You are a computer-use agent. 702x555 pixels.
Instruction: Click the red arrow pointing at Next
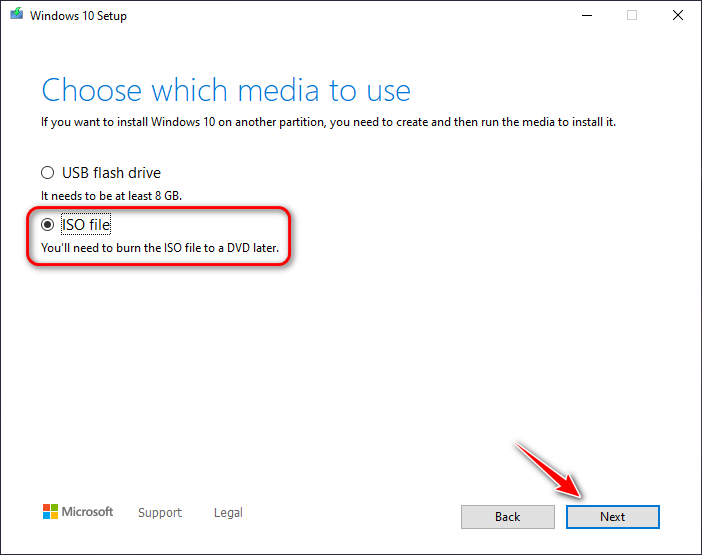click(549, 468)
